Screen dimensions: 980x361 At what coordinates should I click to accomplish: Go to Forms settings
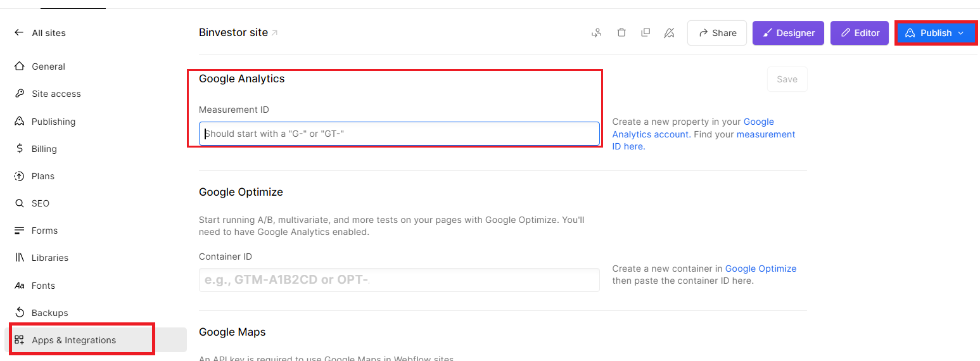44,231
